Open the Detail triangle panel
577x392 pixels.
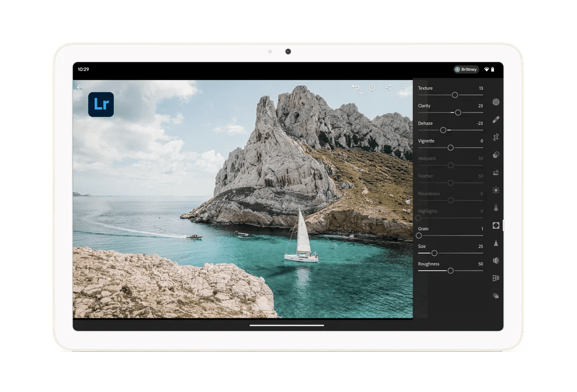(x=496, y=243)
